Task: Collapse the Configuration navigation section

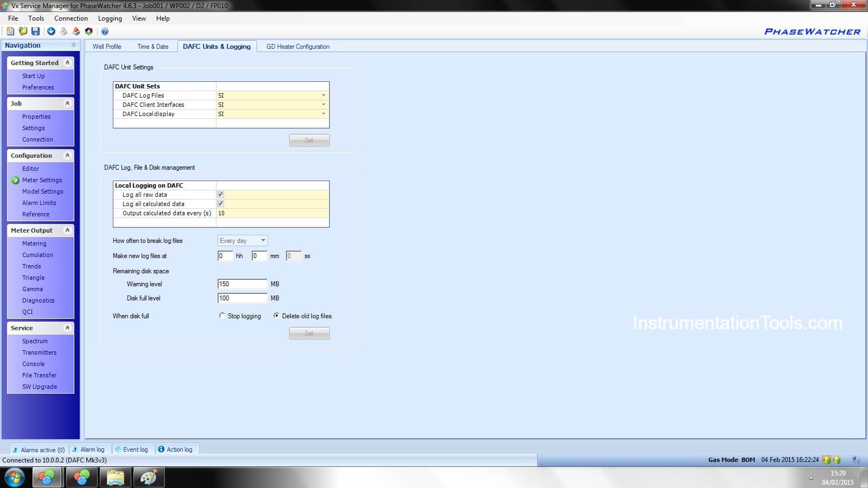Action: pyautogui.click(x=67, y=156)
